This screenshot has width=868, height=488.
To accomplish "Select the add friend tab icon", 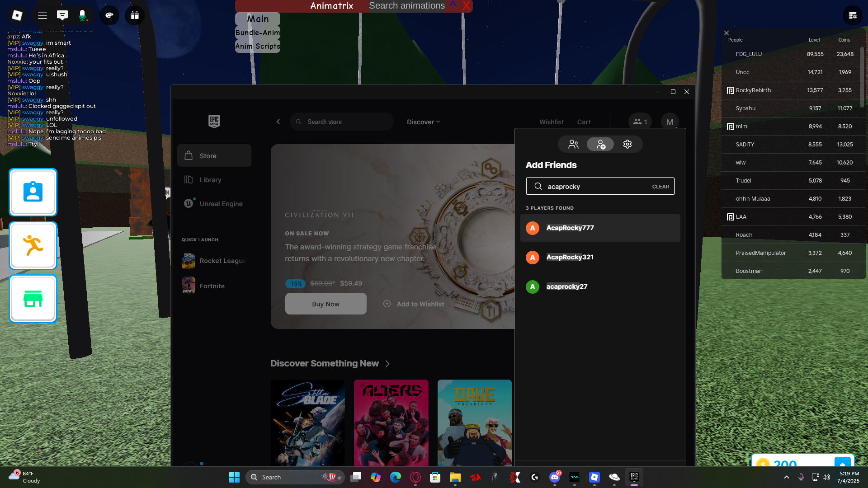I will point(600,144).
